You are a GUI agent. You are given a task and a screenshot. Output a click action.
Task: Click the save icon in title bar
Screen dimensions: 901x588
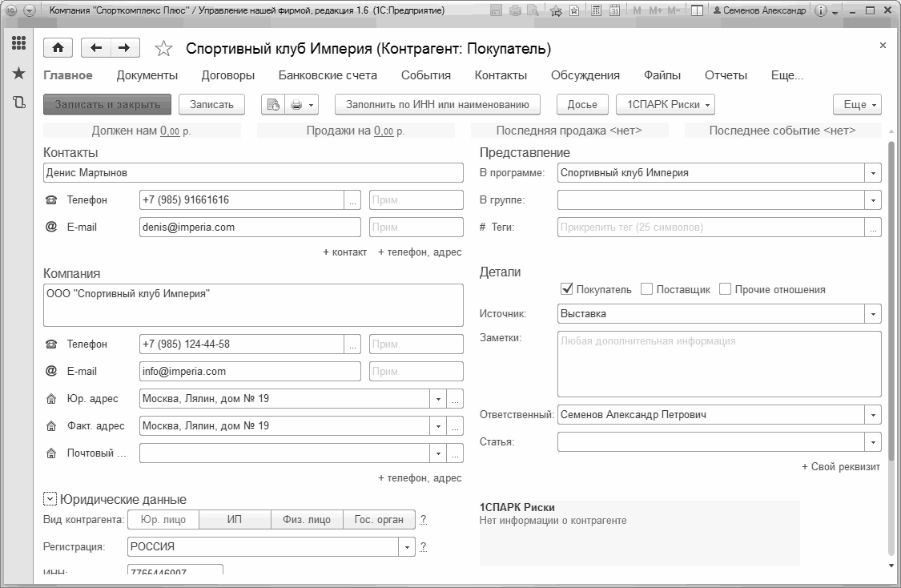[x=497, y=10]
